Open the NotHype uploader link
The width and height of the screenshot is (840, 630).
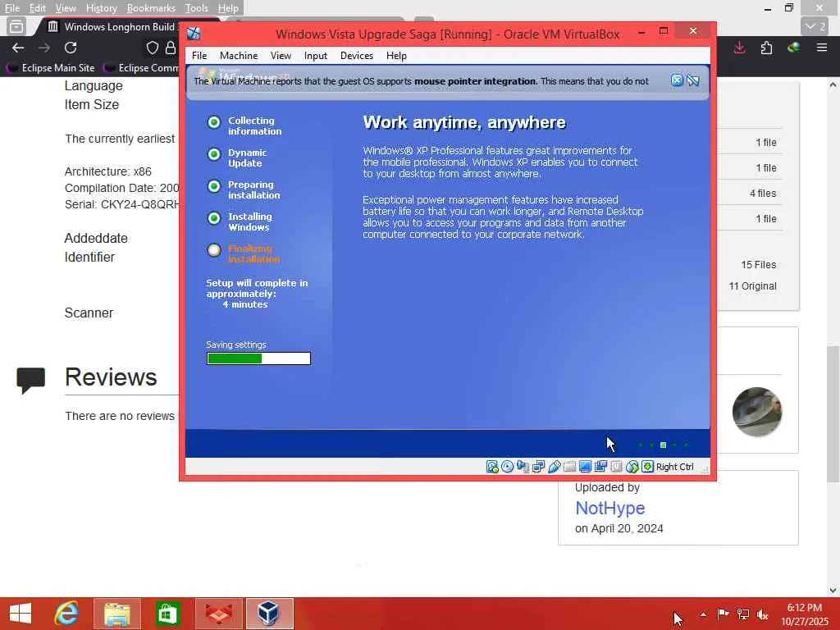(x=609, y=508)
